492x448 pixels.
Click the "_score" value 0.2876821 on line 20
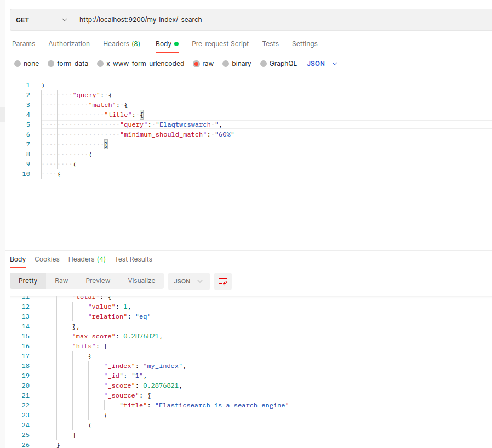click(x=161, y=385)
